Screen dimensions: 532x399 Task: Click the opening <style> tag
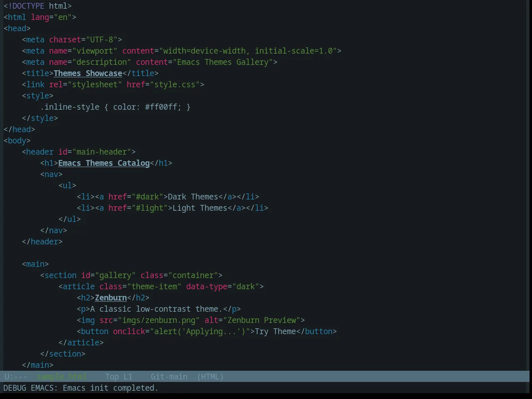pyautogui.click(x=37, y=96)
